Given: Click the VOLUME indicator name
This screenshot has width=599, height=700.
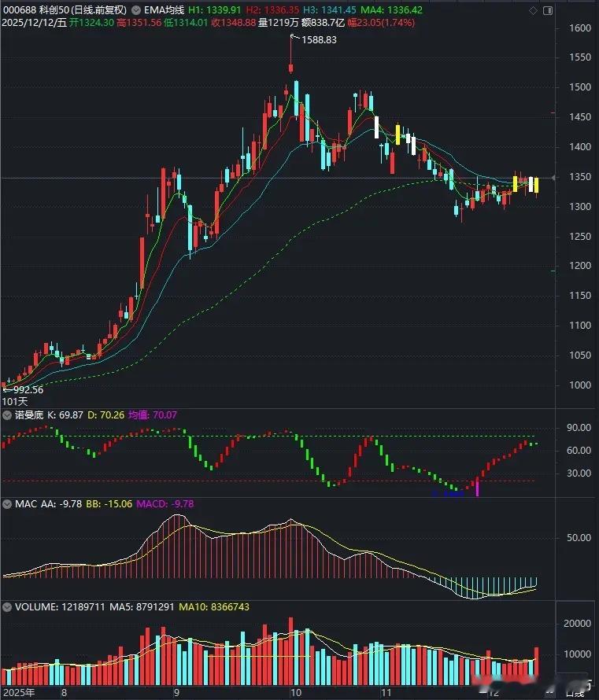Looking at the screenshot, I should pyautogui.click(x=37, y=607).
